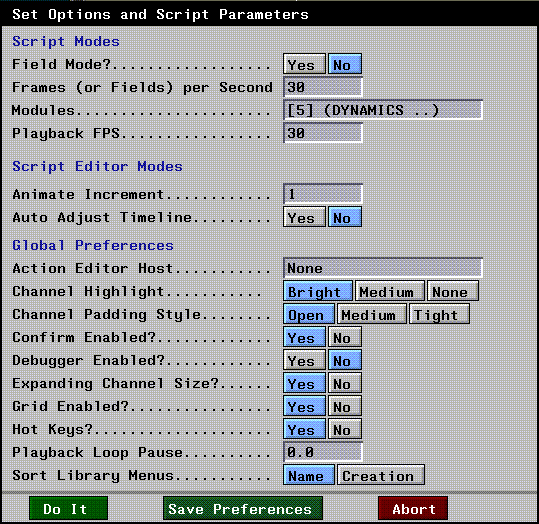Set Channel Highlight to Medium

[390, 291]
